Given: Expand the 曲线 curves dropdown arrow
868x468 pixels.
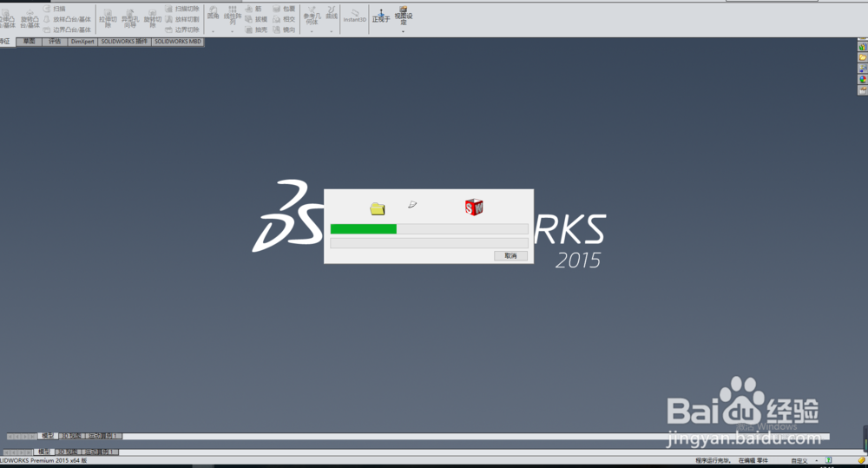Looking at the screenshot, I should (x=332, y=31).
